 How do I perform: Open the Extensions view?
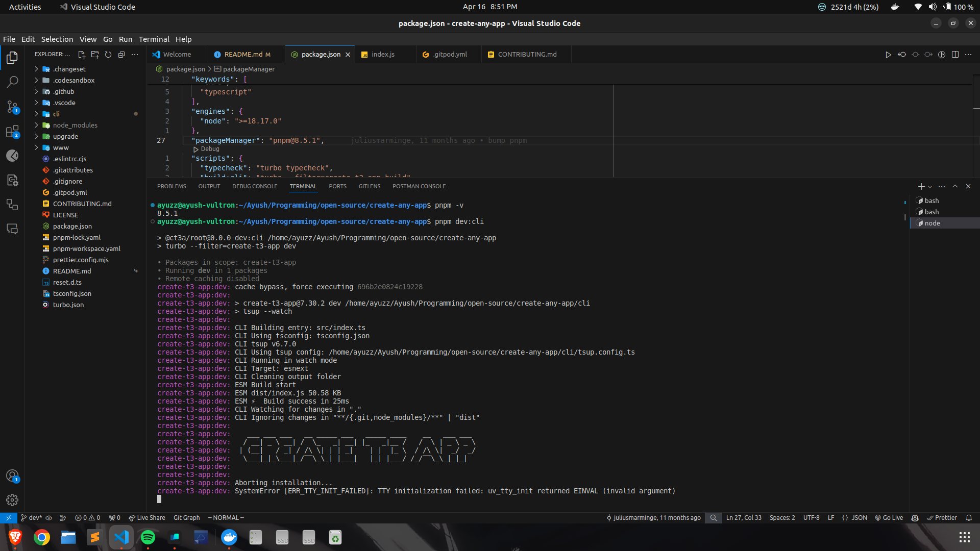click(12, 131)
